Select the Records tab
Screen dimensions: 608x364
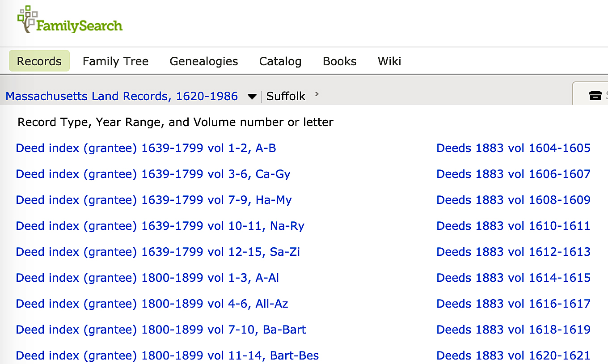coord(39,61)
